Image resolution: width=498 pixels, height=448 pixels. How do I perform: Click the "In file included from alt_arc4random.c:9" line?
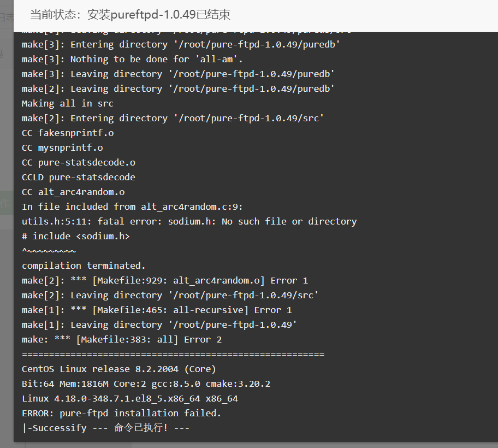point(133,207)
